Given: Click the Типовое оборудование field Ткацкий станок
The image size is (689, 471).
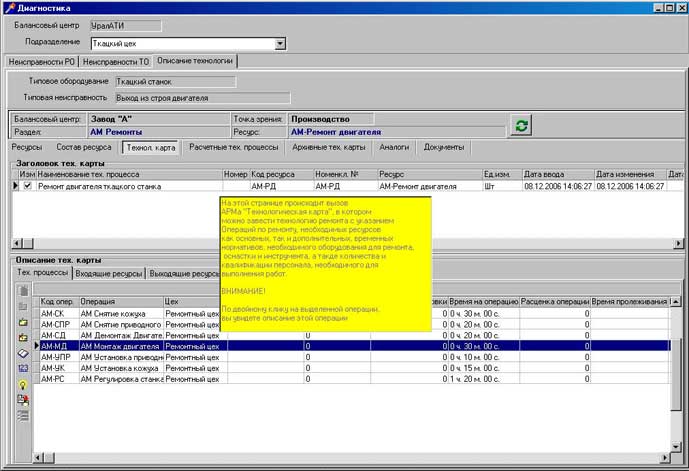Looking at the screenshot, I should click(x=175, y=82).
